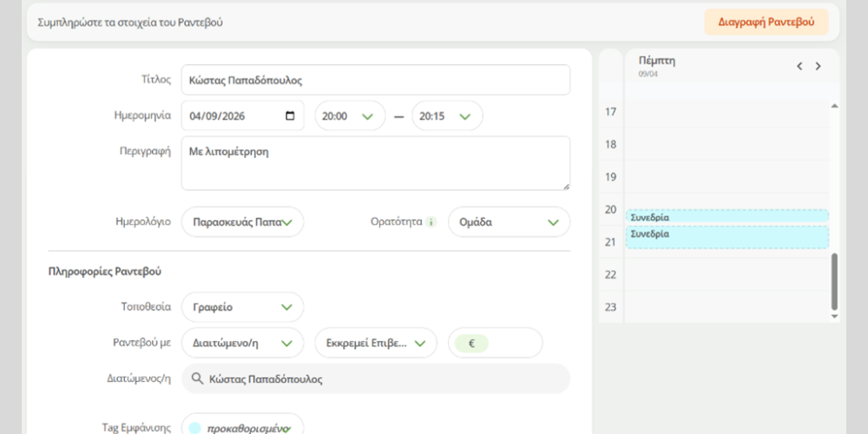Viewport: 868px width, 434px height.
Task: Go to next day in calendar
Action: pos(818,66)
